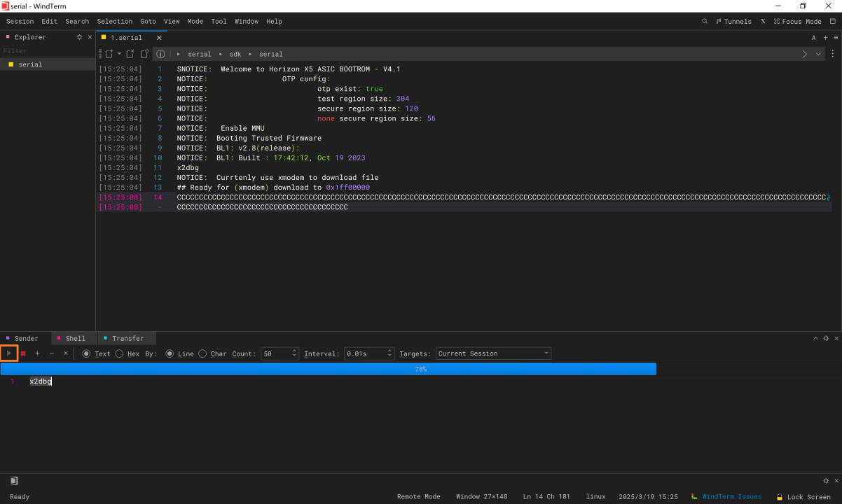
Task: Decrease the Count value with down arrow
Action: [x=294, y=356]
